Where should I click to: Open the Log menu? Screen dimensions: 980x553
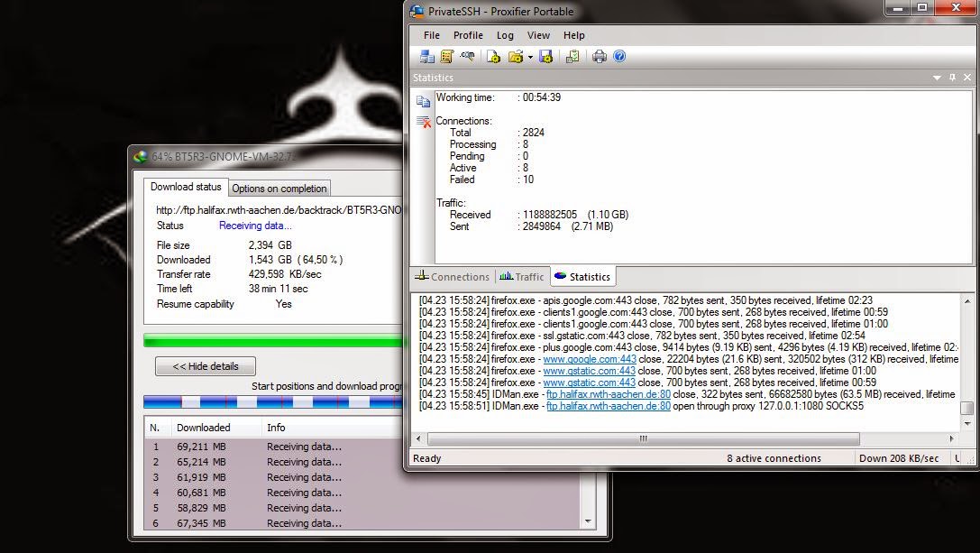tap(505, 36)
